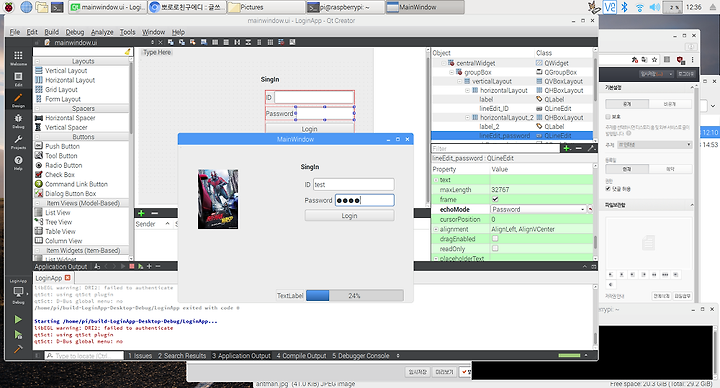Add dynamic property with green plus

(567, 148)
